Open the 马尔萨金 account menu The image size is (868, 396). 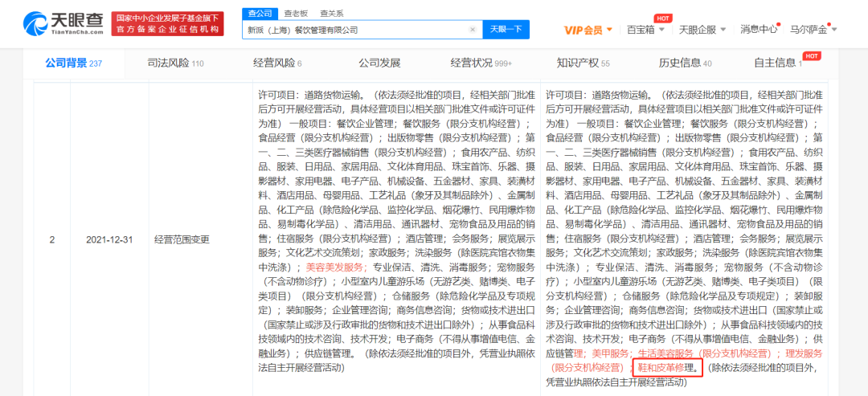(x=813, y=30)
